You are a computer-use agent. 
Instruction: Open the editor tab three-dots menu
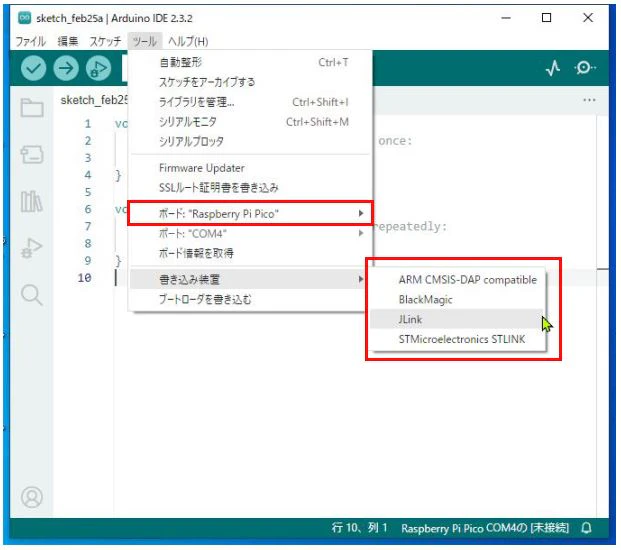pyautogui.click(x=589, y=100)
